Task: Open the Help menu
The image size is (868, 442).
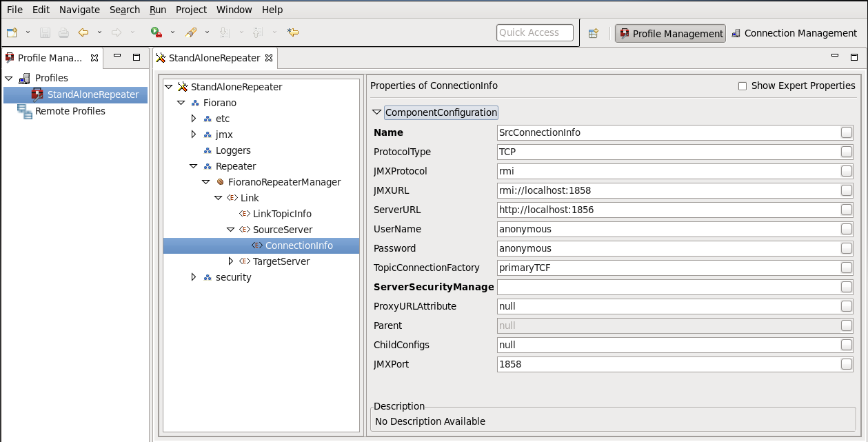Action: pyautogui.click(x=272, y=10)
